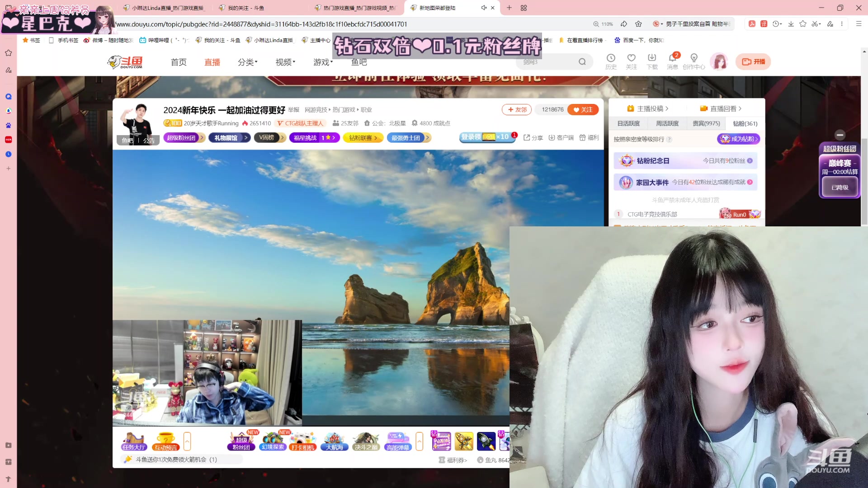
Task: Switch to 日活跃度 tab
Action: (x=628, y=123)
